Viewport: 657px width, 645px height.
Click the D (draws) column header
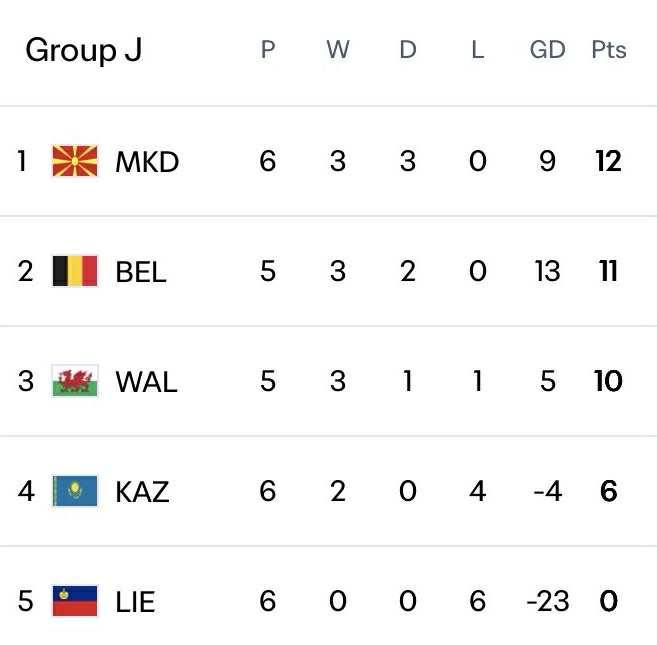point(407,50)
